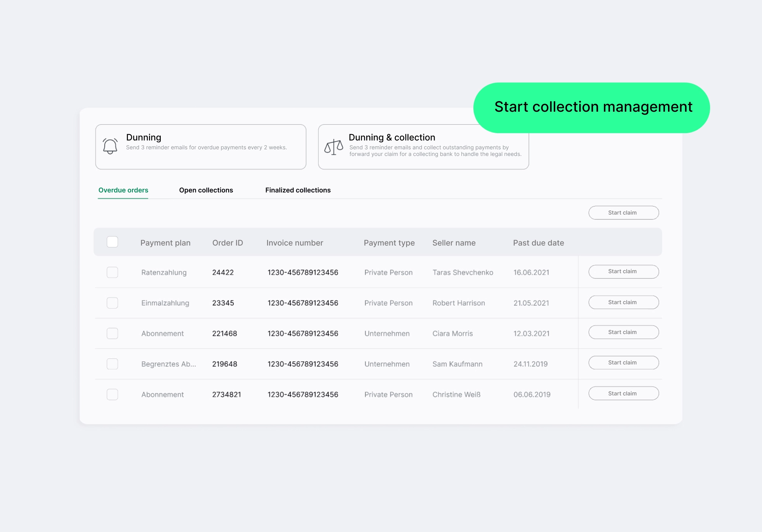Image resolution: width=762 pixels, height=532 pixels.
Task: Start claim for order 221468
Action: pyautogui.click(x=623, y=332)
